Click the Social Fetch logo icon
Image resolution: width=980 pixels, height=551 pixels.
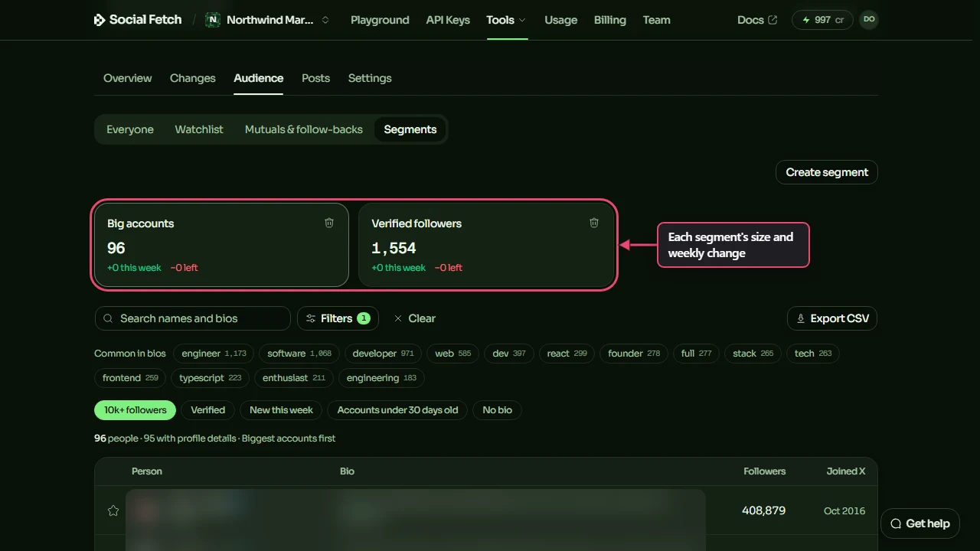tap(100, 20)
